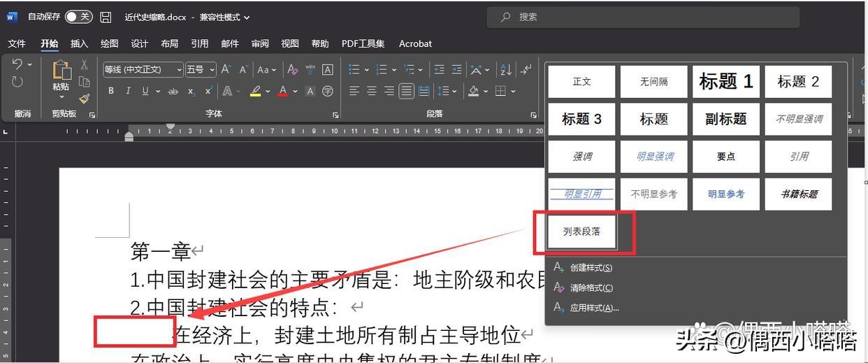Clear all formatting eraser icon
The height and width of the screenshot is (363, 868).
(293, 69)
